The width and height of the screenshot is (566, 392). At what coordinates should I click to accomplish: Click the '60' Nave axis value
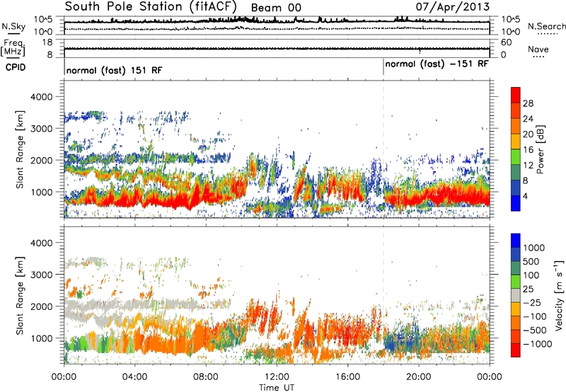(x=506, y=42)
